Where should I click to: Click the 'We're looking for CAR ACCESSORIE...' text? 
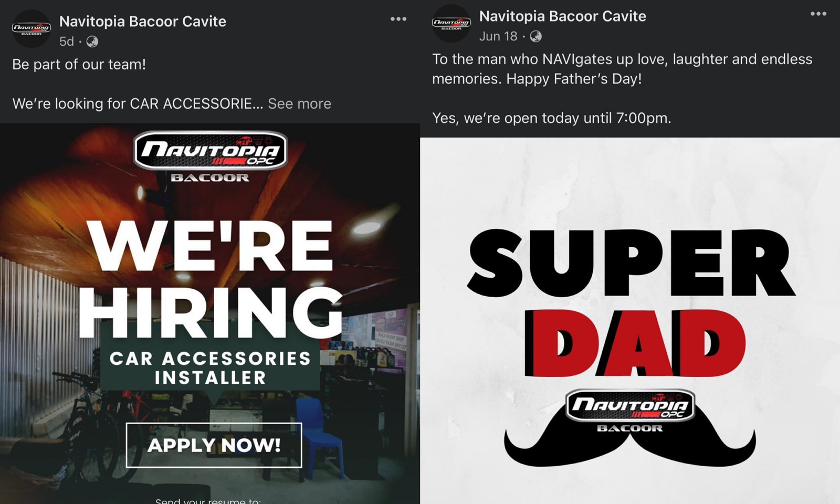[138, 103]
